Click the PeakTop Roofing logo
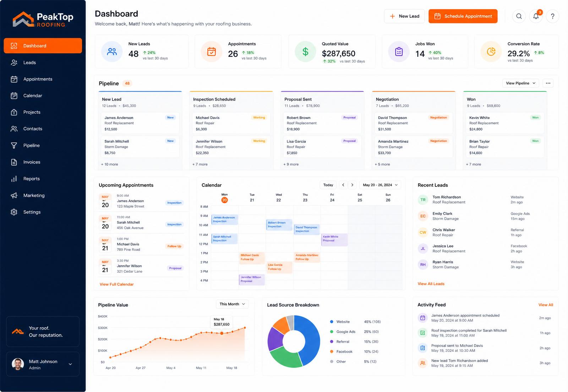Screen dimensions: 568x392 (43, 20)
